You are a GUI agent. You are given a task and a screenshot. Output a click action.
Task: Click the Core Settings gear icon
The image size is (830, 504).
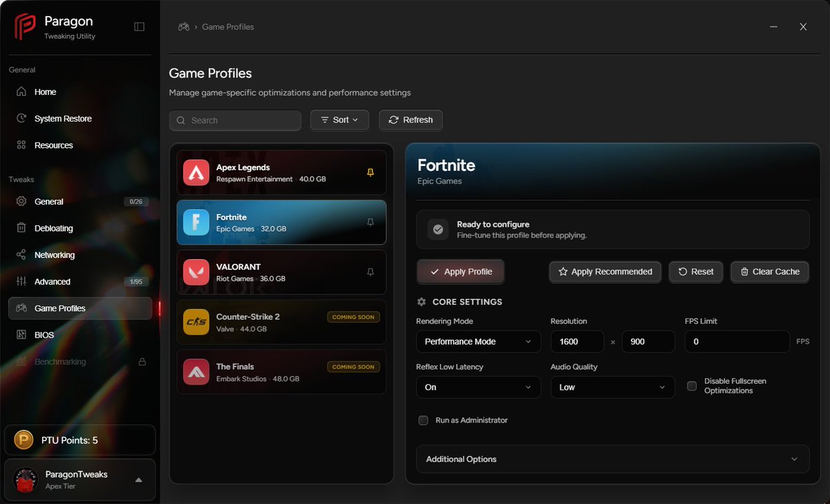tap(421, 302)
